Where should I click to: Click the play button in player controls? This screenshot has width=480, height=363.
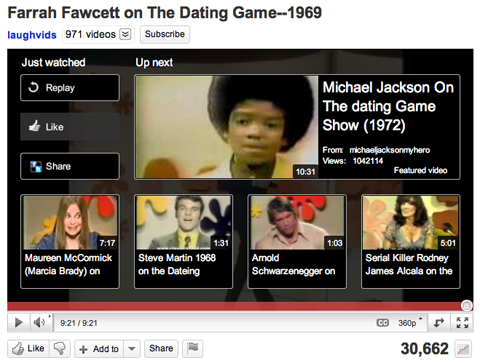pyautogui.click(x=19, y=322)
